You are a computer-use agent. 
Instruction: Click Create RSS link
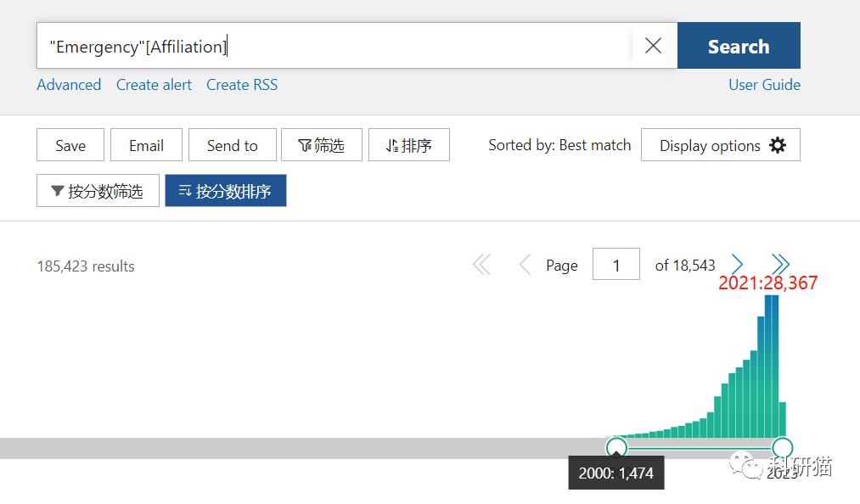pos(242,85)
